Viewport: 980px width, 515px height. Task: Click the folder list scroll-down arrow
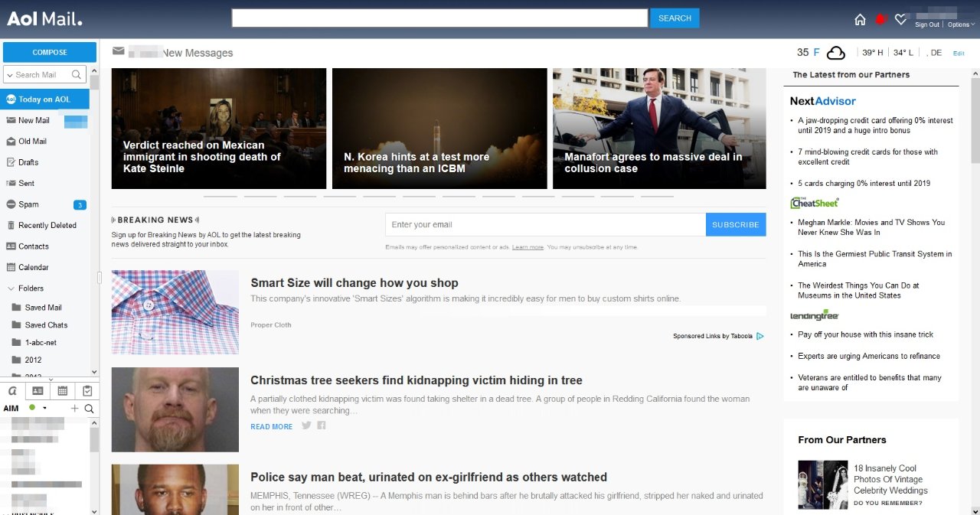tap(94, 372)
